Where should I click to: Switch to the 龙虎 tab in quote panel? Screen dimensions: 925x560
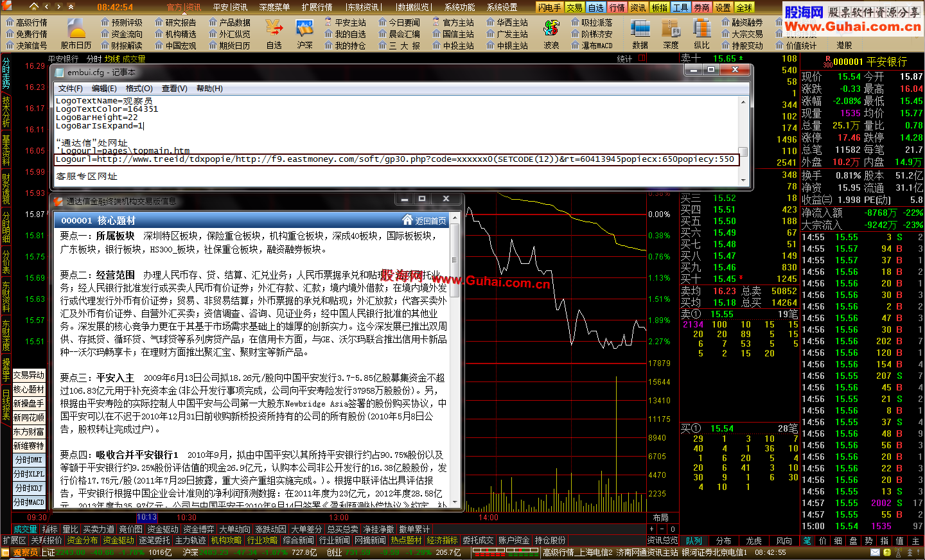coord(754,541)
